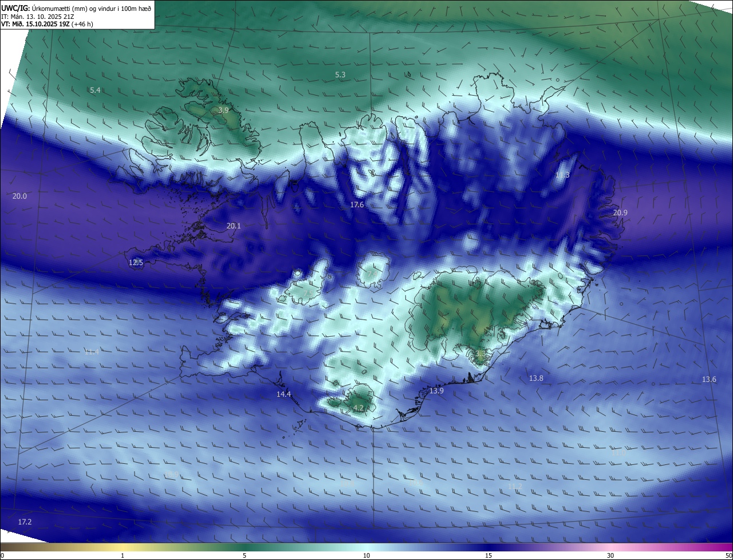Viewport: 733px width, 560px height.
Task: Click the 14.4 value label
Action: tap(283, 395)
